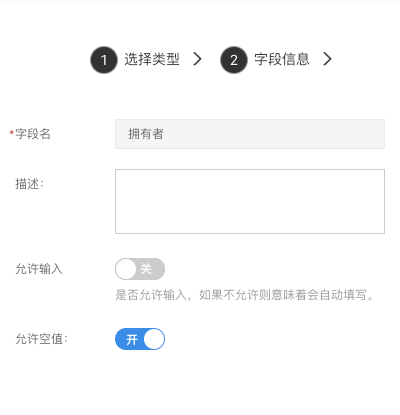Image resolution: width=400 pixels, height=415 pixels.
Task: Turn off the 允许空值 switch
Action: pyautogui.click(x=140, y=339)
